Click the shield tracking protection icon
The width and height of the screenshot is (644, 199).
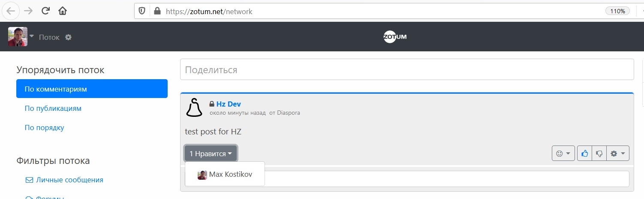[x=143, y=12]
